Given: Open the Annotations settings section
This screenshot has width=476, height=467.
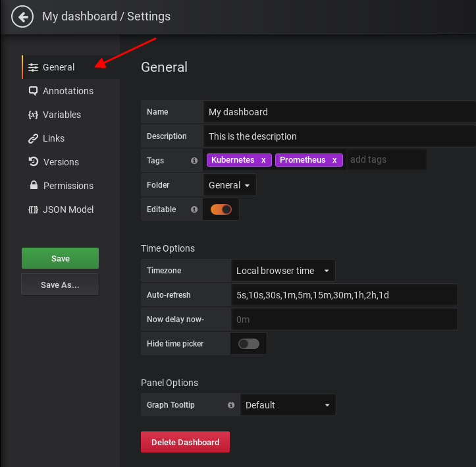Looking at the screenshot, I should pos(68,91).
